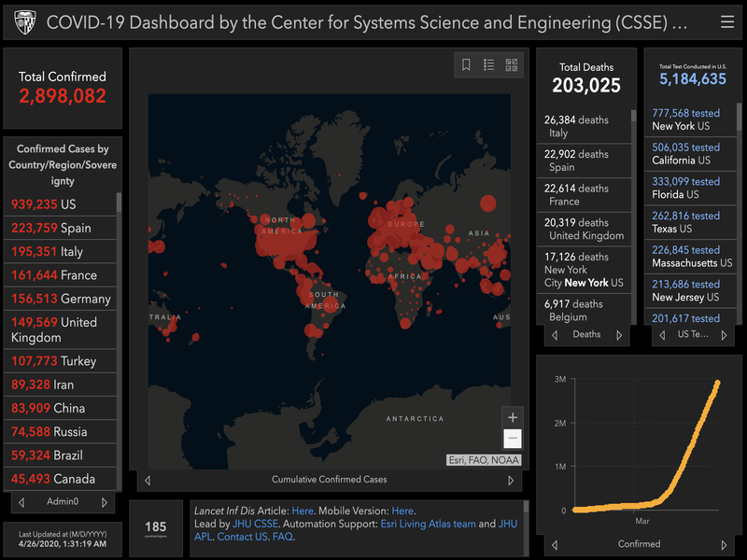Screen dimensions: 747x560
Task: Select the 20,319 deaths United Kingdom entry
Action: pos(585,229)
